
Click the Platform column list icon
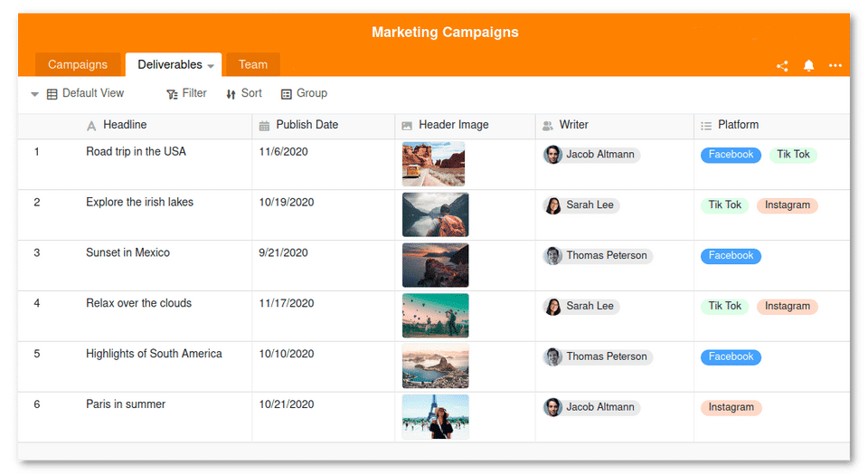pyautogui.click(x=706, y=126)
